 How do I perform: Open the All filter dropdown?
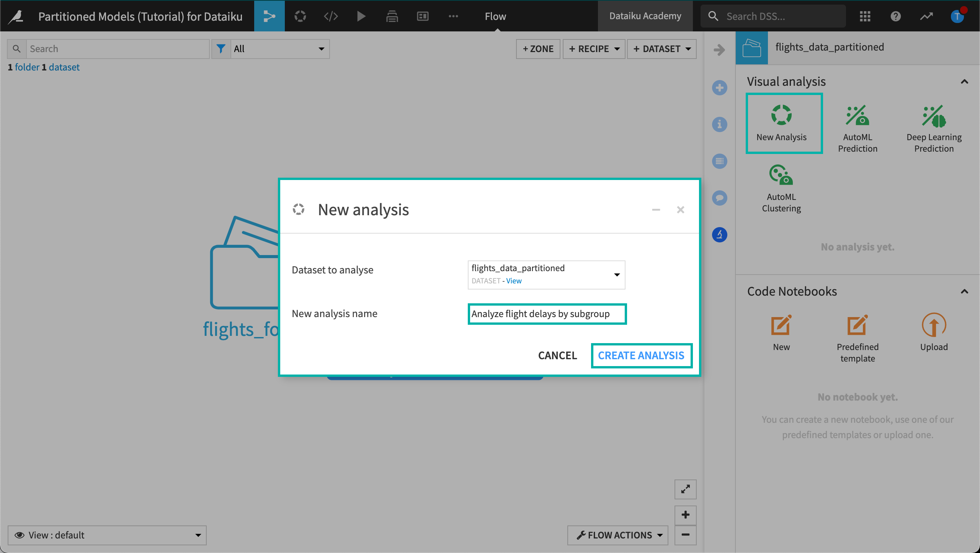coord(280,49)
